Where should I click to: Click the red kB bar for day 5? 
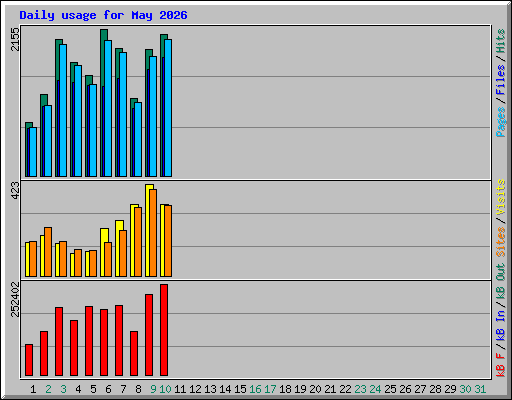pos(89,341)
